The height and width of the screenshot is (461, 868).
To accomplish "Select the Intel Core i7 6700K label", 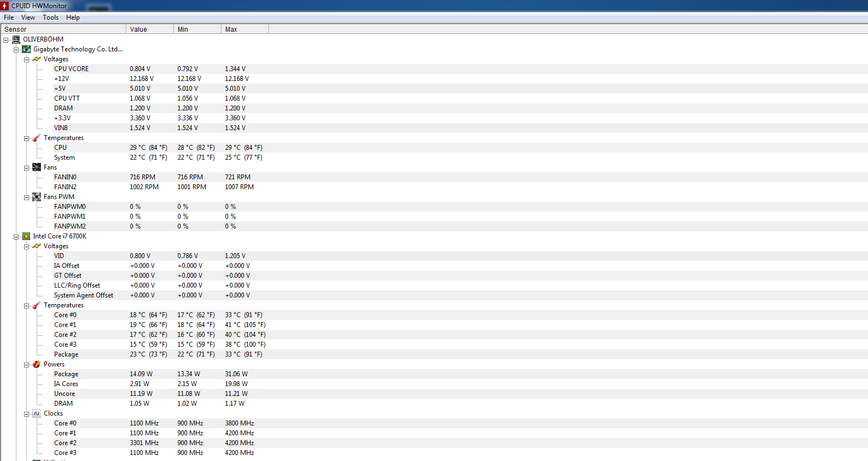I will coord(60,236).
